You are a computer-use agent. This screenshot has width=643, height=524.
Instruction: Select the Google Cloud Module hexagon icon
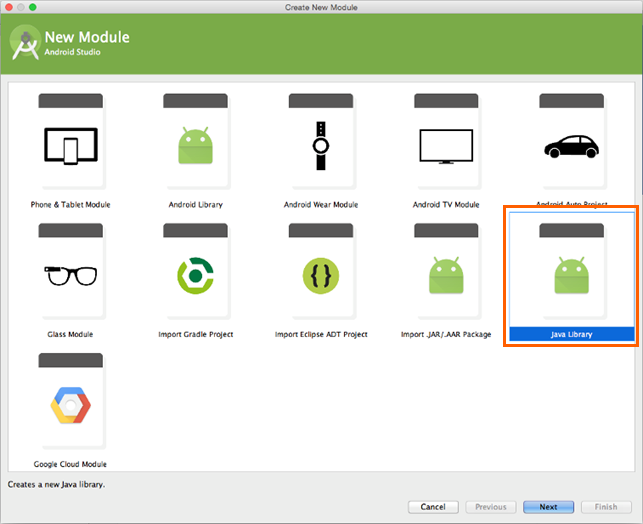[71, 405]
